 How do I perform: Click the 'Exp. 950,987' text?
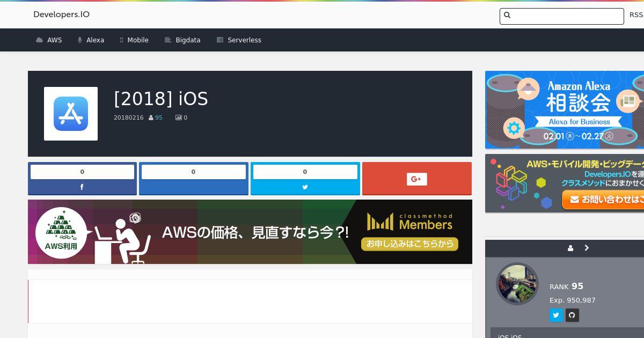point(573,300)
